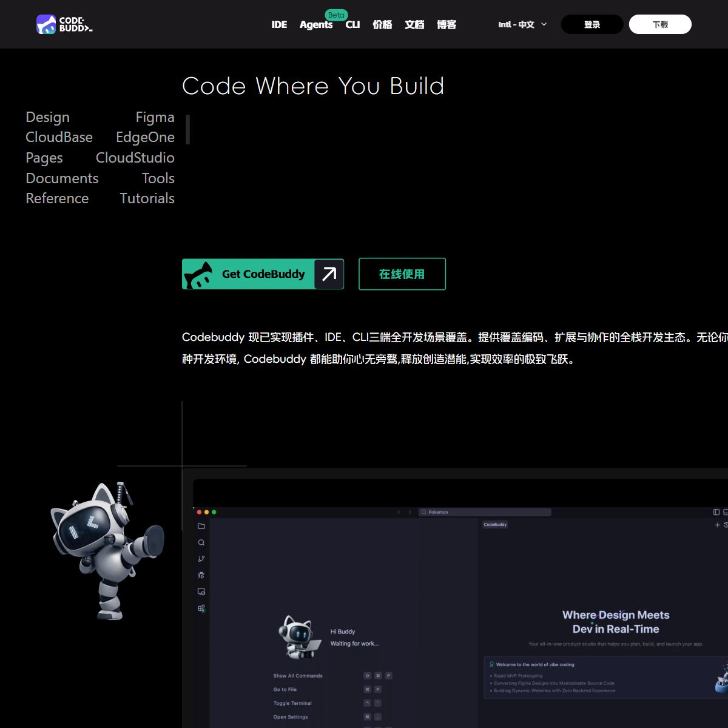728x728 pixels.
Task: Click the red close dot of IDE window
Action: (200, 512)
